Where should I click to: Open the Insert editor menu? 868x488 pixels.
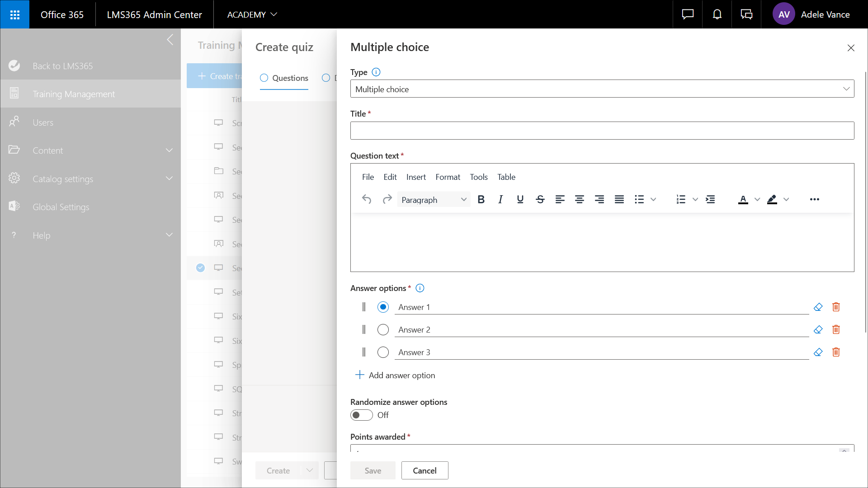point(415,177)
